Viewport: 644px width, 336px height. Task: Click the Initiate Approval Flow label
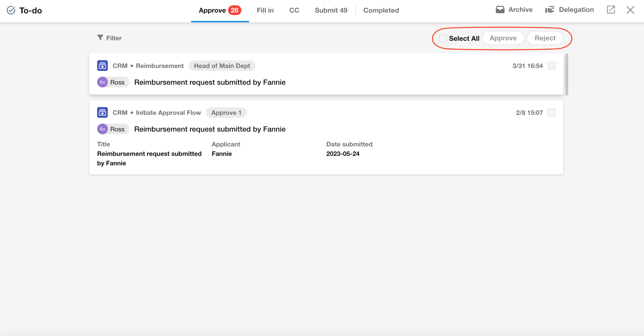pyautogui.click(x=168, y=112)
